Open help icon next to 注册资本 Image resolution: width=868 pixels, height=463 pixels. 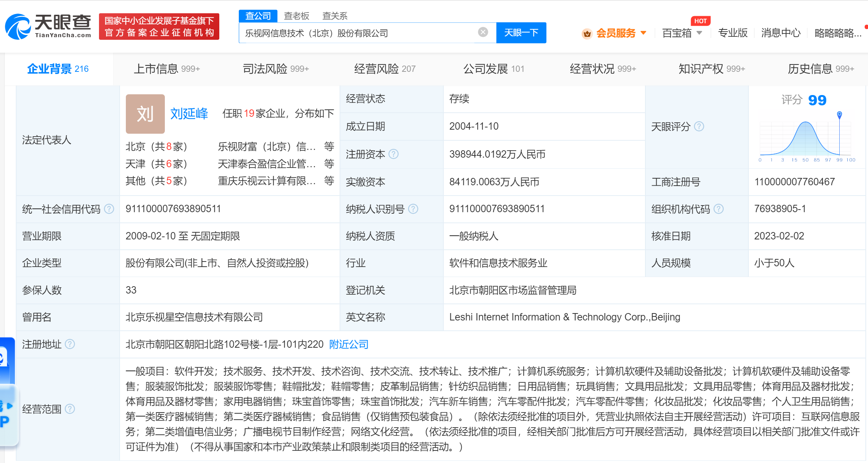(393, 154)
